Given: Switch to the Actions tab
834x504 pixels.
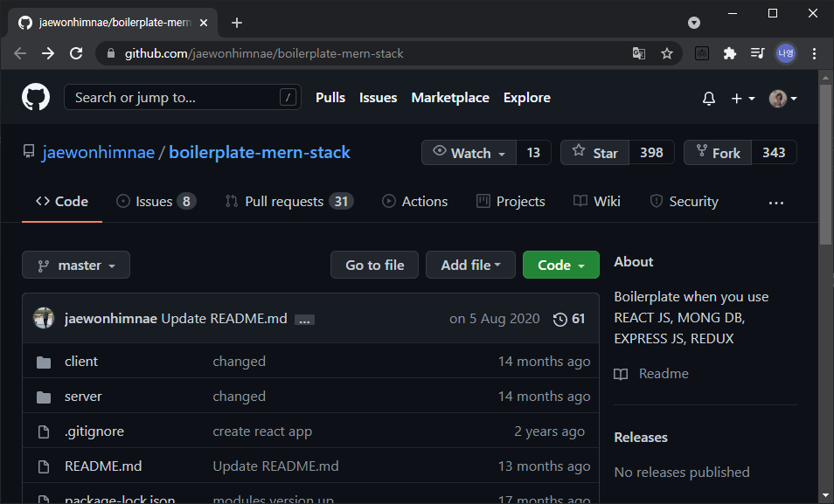Looking at the screenshot, I should (x=415, y=202).
